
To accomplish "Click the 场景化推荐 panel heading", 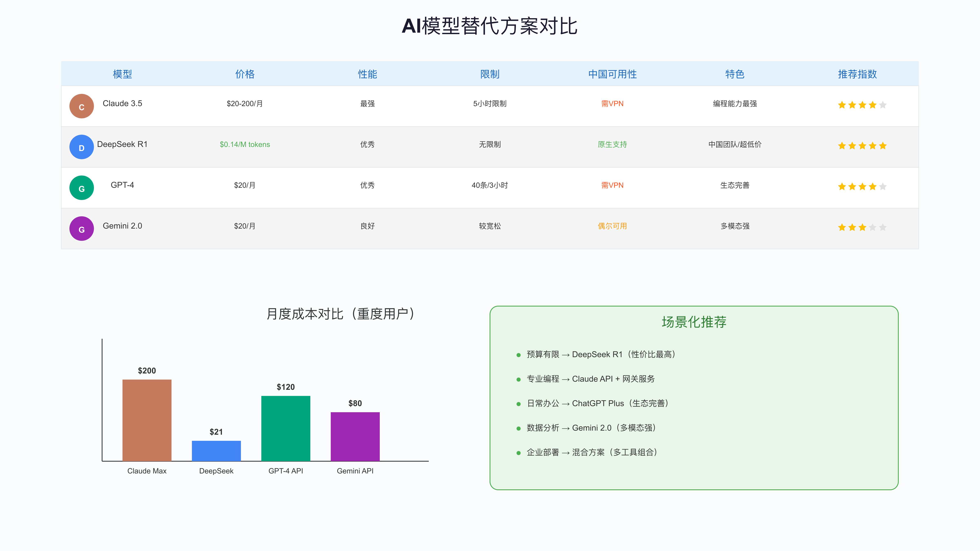I will tap(694, 322).
